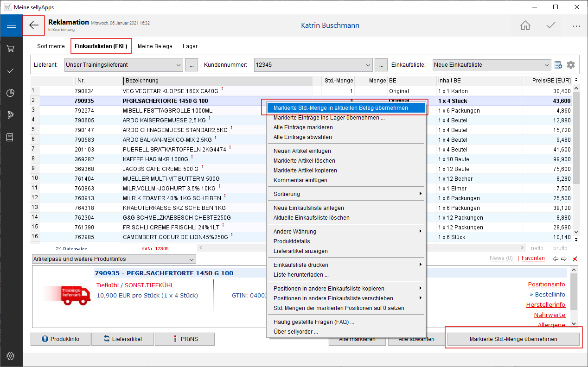This screenshot has height=367, width=588.
Task: Expand the Lieferant dropdown
Action: pos(179,65)
